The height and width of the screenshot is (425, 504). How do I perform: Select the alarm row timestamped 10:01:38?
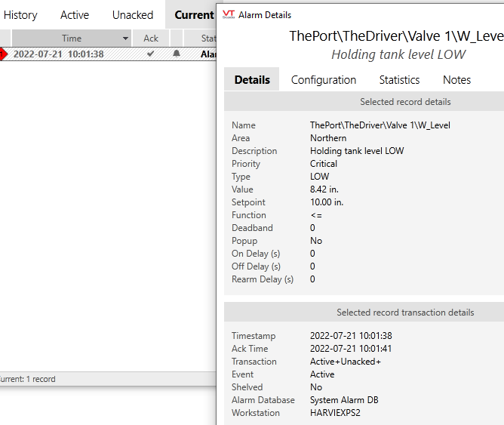tap(59, 54)
